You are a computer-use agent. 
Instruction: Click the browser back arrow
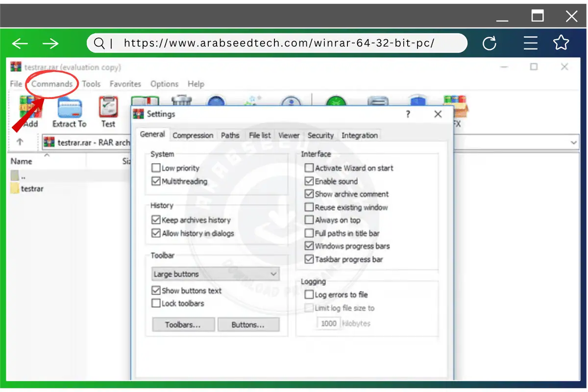pos(20,44)
